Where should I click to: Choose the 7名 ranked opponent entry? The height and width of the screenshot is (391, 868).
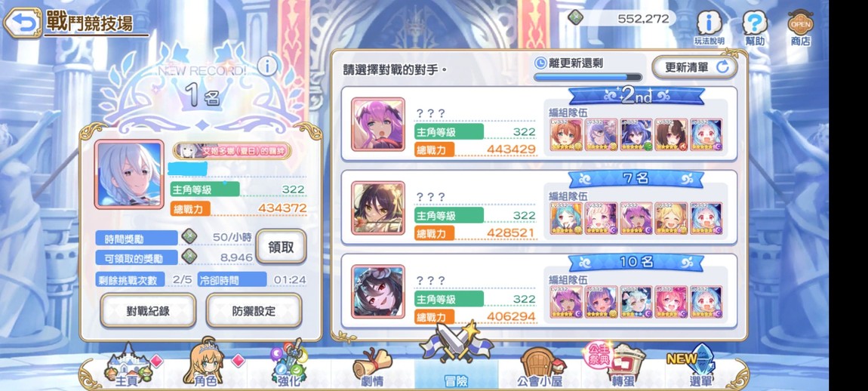coord(539,207)
